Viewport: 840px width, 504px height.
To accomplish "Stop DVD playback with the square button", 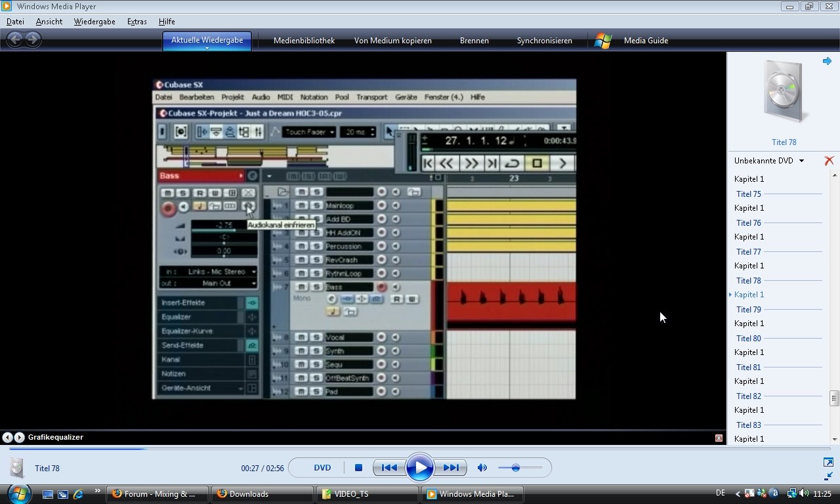I will click(358, 468).
